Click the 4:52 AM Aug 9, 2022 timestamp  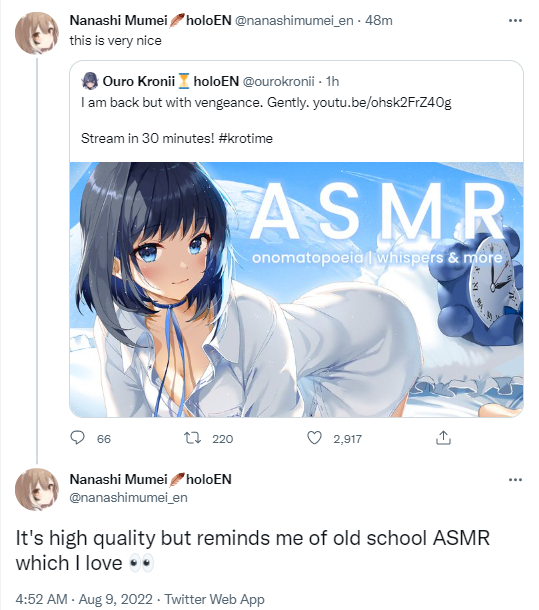point(84,599)
